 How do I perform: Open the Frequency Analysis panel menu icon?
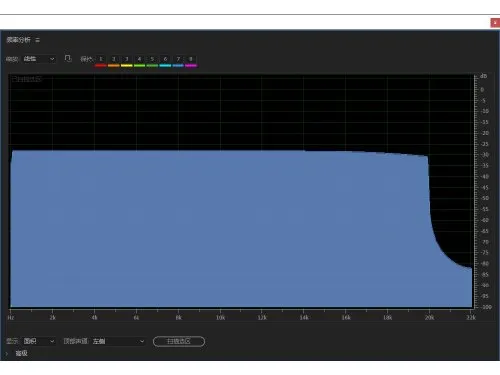(37, 40)
